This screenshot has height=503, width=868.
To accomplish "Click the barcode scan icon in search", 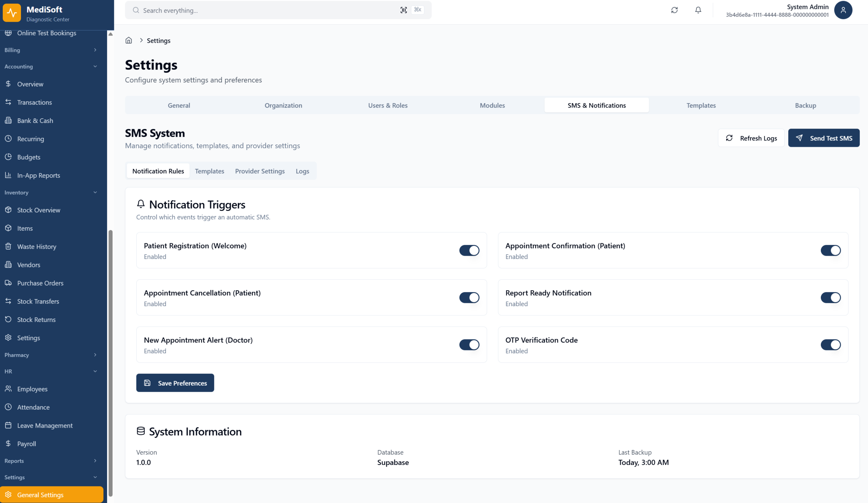I will (403, 10).
